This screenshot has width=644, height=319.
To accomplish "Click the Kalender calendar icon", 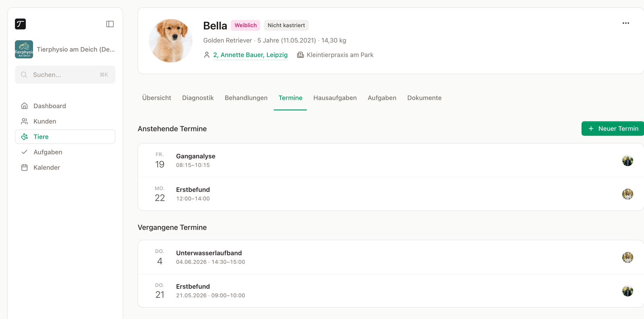I will [25, 167].
